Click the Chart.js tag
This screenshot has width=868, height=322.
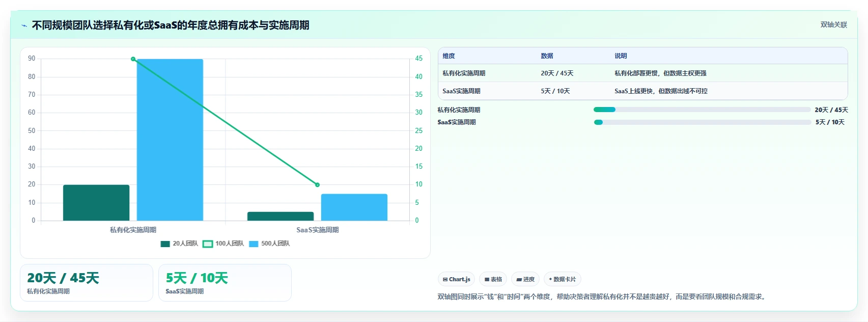point(456,279)
